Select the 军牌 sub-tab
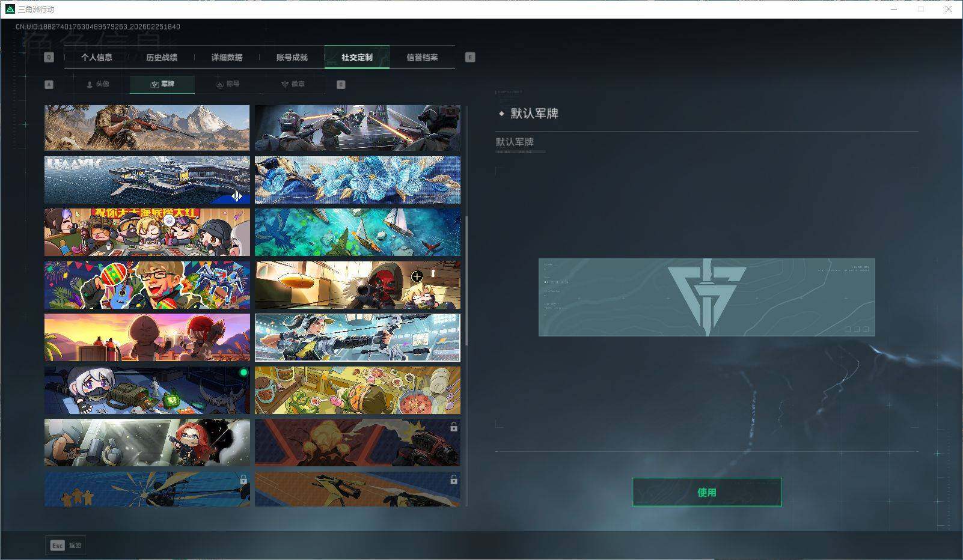963x560 pixels. (162, 84)
